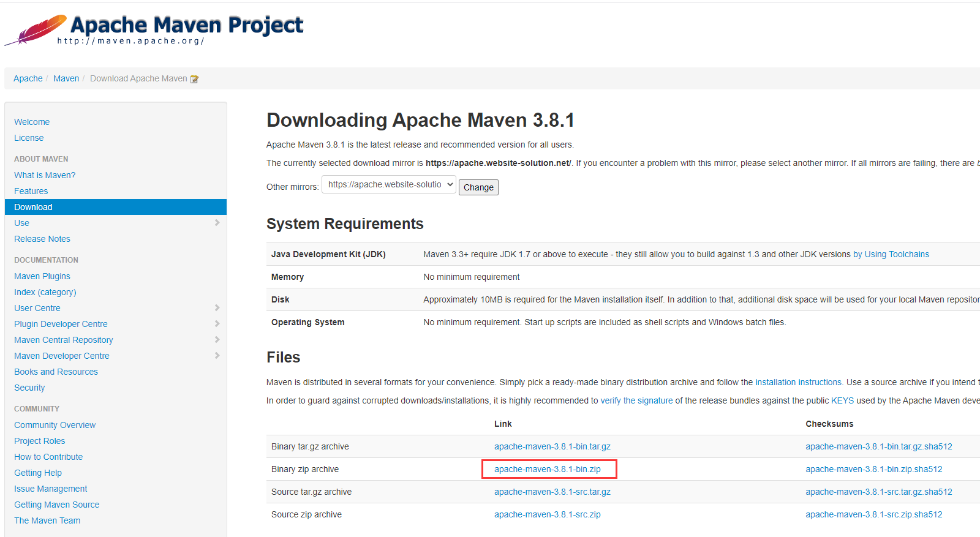This screenshot has height=537, width=980.
Task: Expand the User Centre chevron
Action: (217, 308)
